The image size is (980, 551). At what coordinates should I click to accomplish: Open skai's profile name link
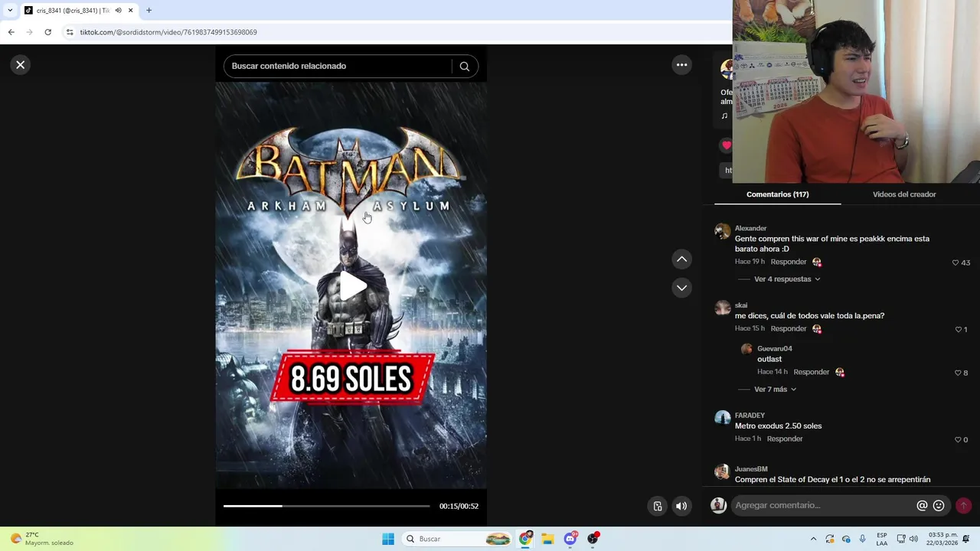click(x=741, y=305)
